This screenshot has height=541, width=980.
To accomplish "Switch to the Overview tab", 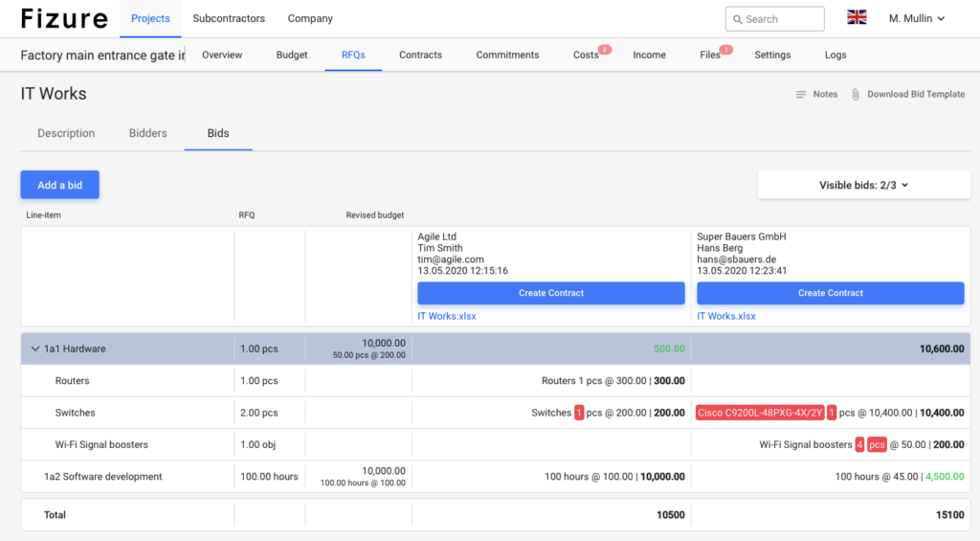I will tap(222, 55).
